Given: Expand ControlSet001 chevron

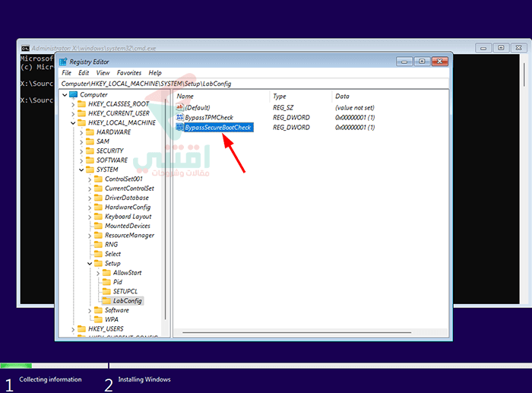Looking at the screenshot, I should 90,179.
